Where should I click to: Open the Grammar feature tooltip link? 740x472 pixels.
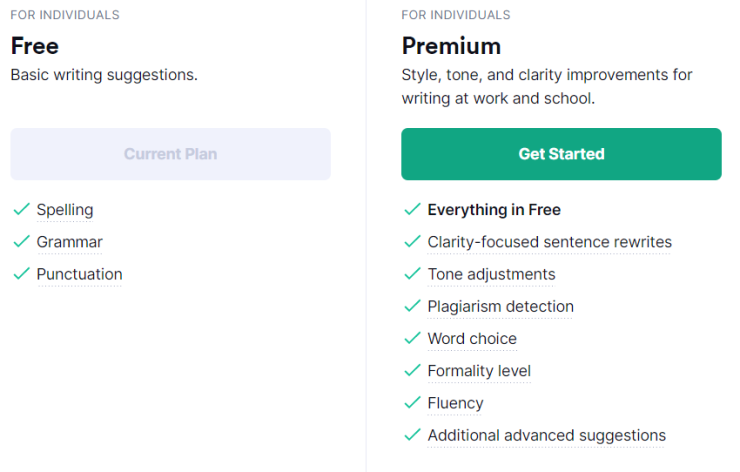pos(70,242)
